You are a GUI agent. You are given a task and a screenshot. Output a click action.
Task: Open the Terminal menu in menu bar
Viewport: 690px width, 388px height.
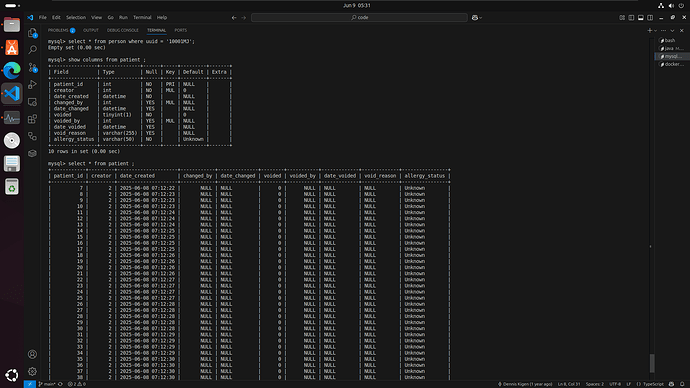[x=142, y=18]
